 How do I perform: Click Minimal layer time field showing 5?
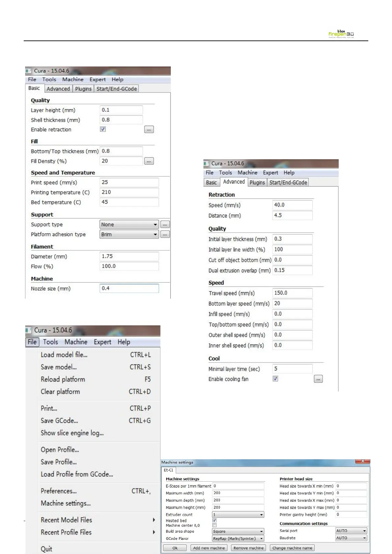click(292, 369)
